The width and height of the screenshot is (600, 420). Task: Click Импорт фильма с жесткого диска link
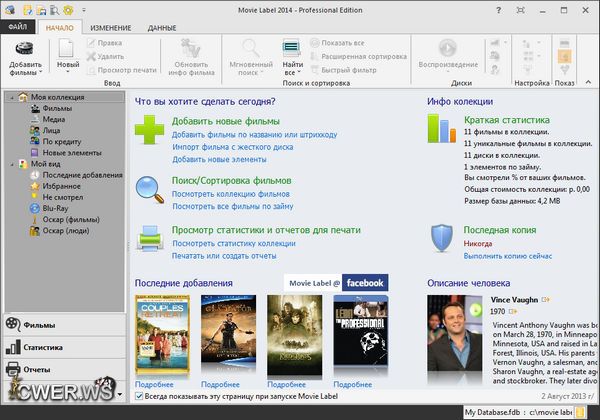(x=230, y=147)
